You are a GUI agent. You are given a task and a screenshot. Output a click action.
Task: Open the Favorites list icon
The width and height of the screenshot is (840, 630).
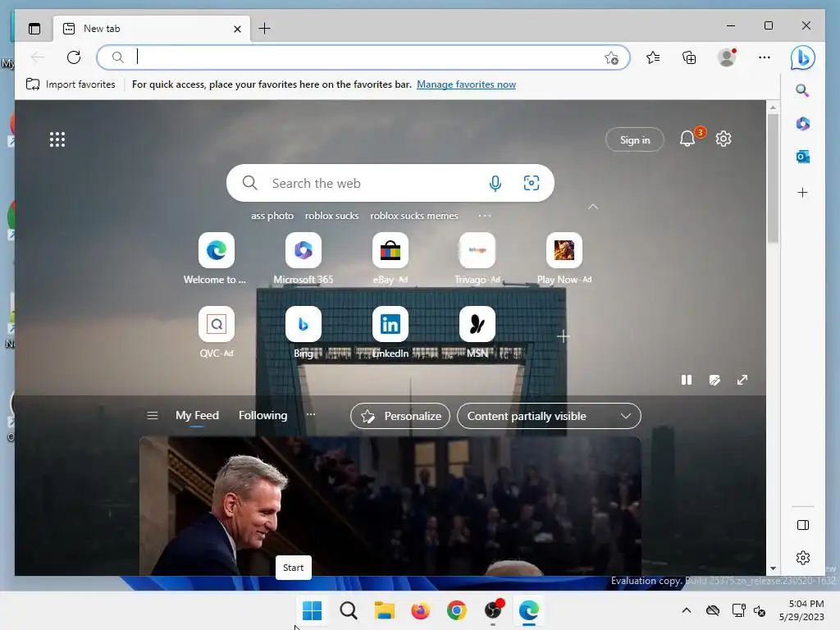pyautogui.click(x=653, y=57)
